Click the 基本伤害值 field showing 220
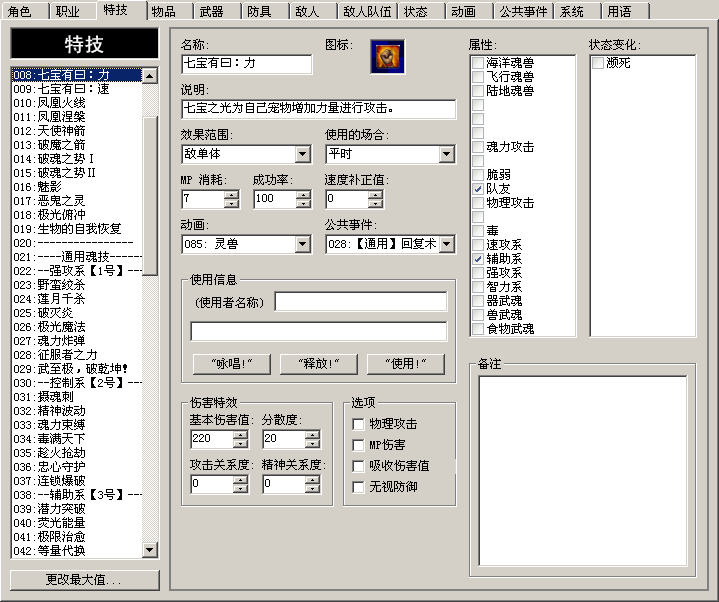The image size is (719, 602). [x=212, y=439]
